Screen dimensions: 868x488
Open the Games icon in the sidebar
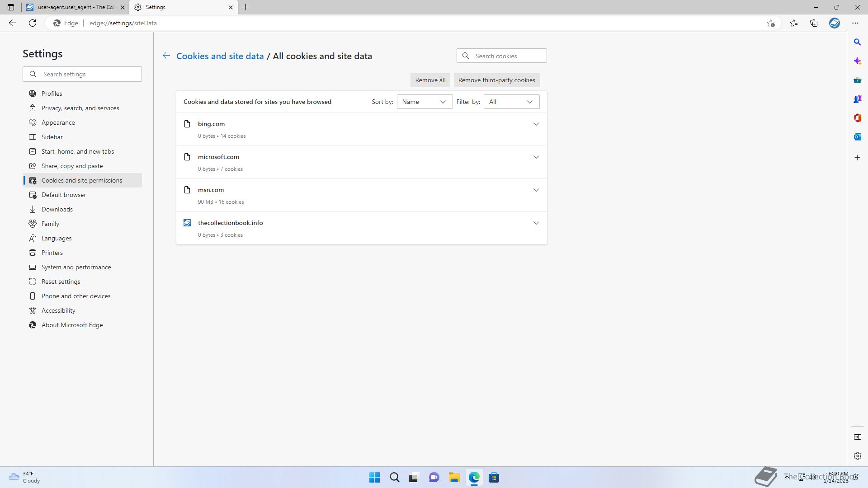[x=857, y=99]
